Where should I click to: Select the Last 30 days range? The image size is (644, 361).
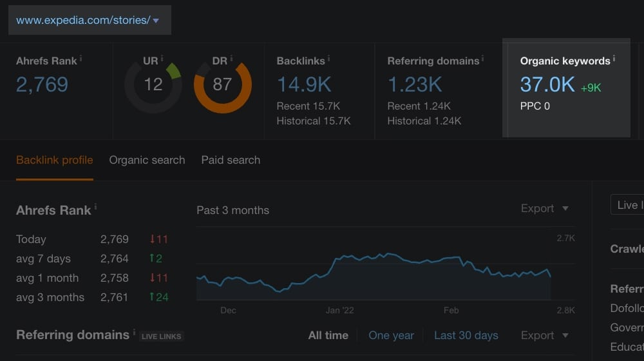pyautogui.click(x=466, y=335)
